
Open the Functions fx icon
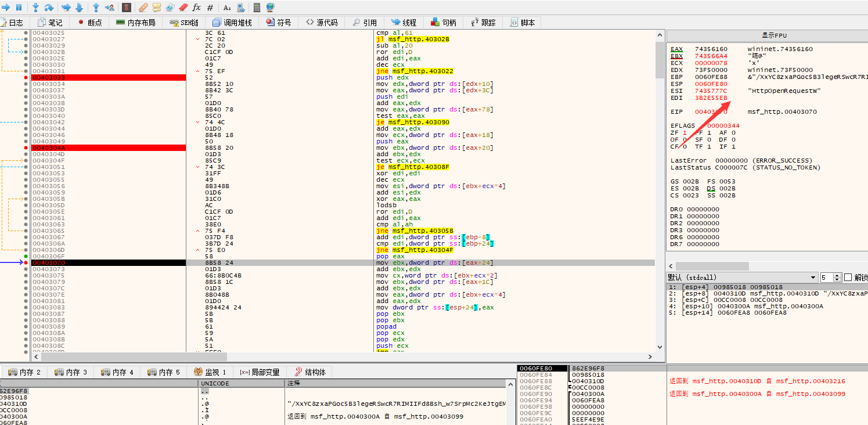point(197,8)
